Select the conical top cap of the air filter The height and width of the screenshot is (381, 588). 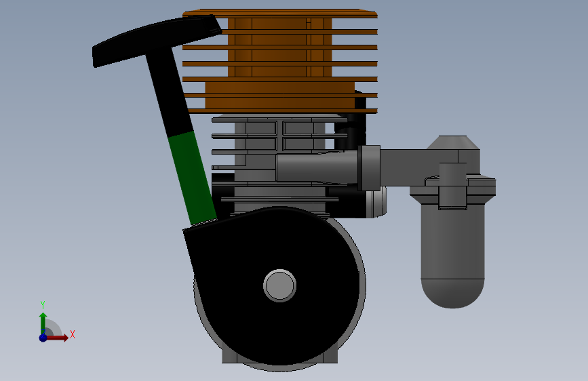click(452, 143)
